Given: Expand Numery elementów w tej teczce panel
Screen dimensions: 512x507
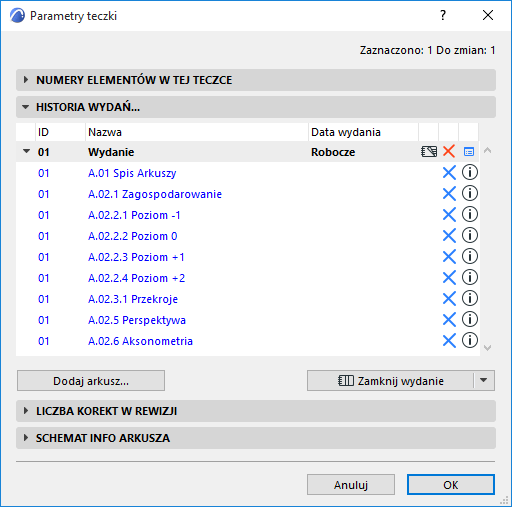Looking at the screenshot, I should pos(256,80).
